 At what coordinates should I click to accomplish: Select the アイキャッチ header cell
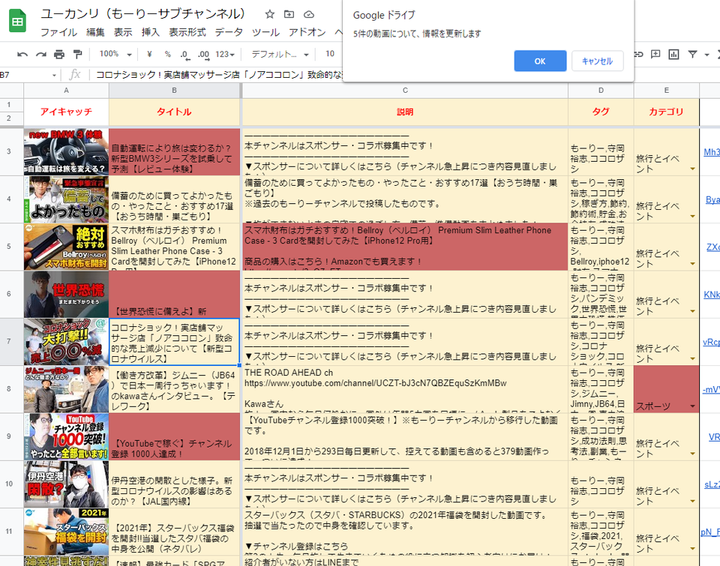pyautogui.click(x=66, y=112)
